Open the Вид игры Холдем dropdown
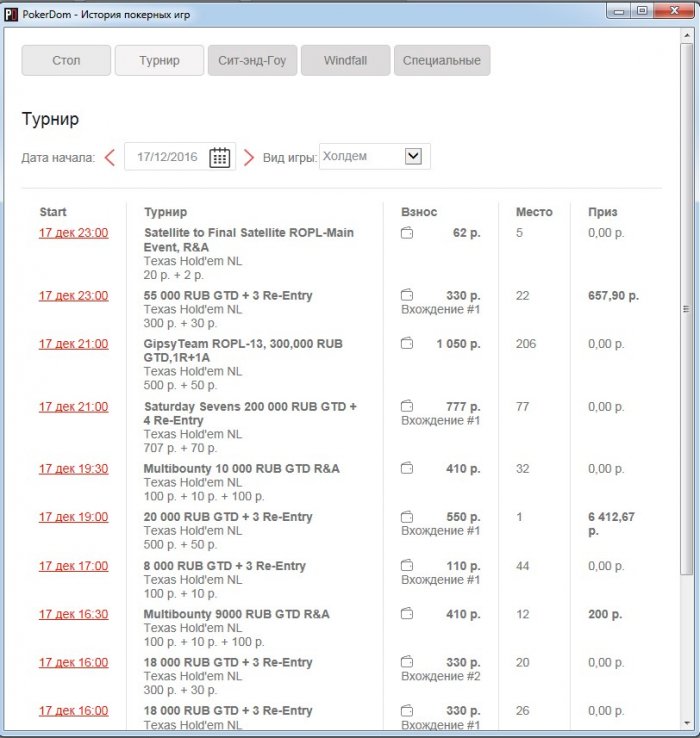Screen dimensions: 700x738 [375, 156]
